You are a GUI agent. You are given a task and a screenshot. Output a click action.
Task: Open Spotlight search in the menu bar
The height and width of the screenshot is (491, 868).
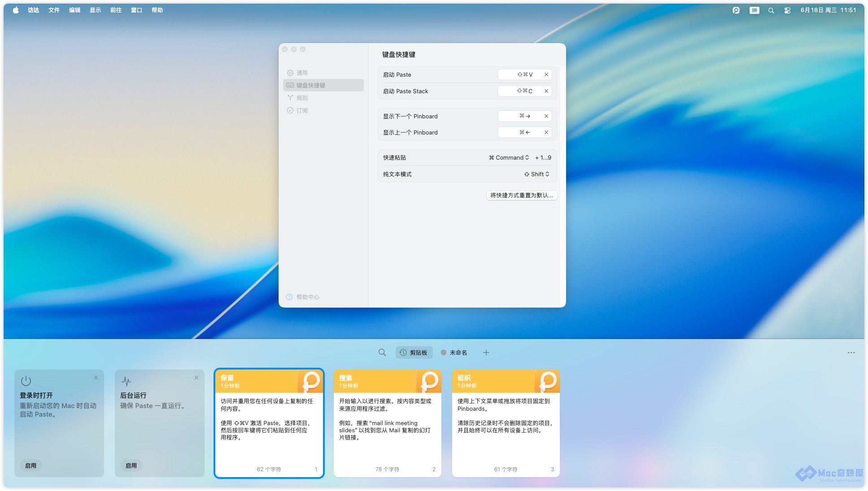pyautogui.click(x=771, y=10)
